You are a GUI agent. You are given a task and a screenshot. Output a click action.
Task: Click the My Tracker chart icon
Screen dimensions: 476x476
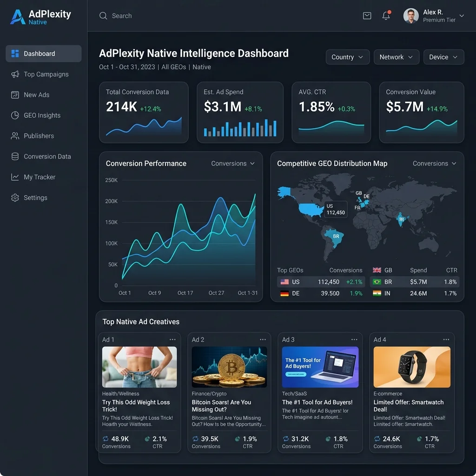(x=15, y=177)
